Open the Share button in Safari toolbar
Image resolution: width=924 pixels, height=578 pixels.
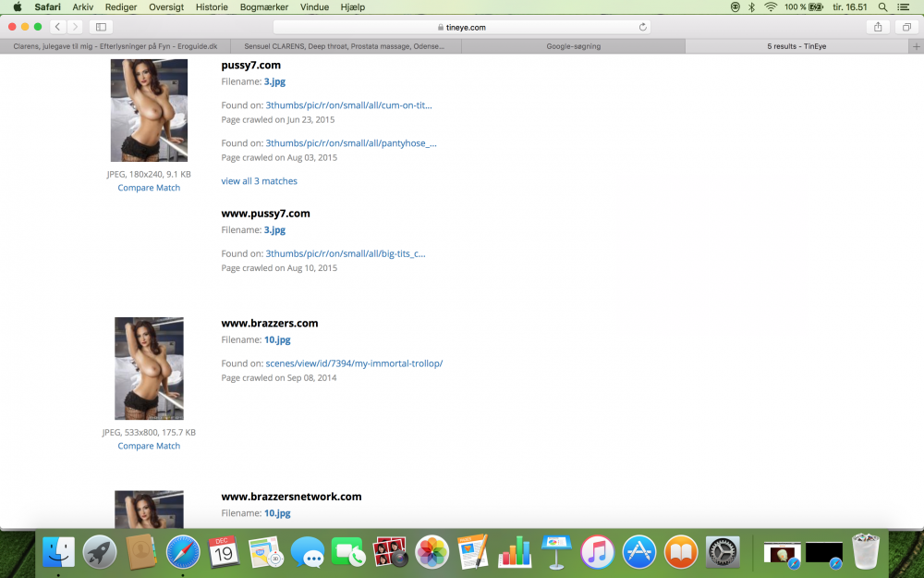(x=878, y=27)
